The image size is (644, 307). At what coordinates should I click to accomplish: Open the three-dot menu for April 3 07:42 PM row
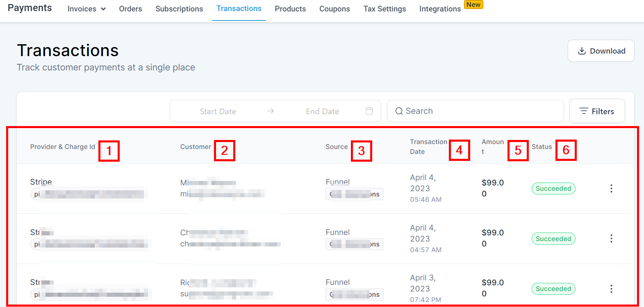coord(611,289)
